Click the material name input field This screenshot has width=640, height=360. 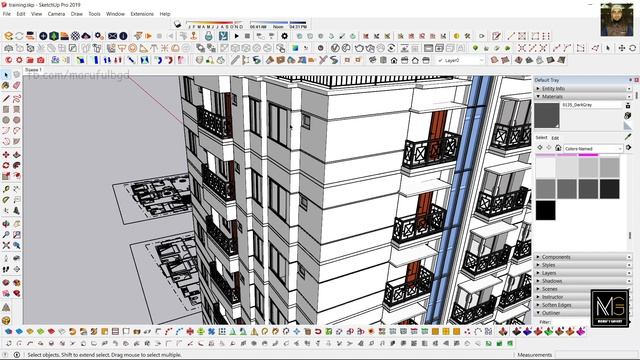click(x=591, y=105)
